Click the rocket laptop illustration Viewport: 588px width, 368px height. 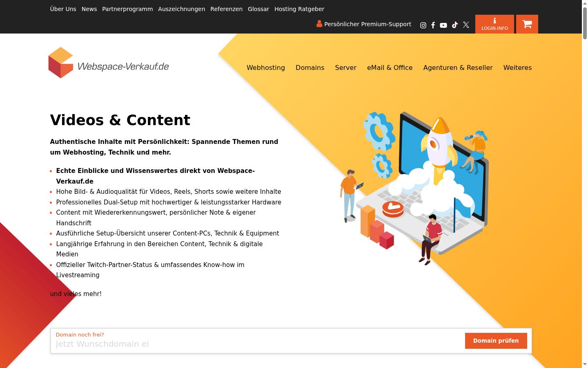(x=414, y=188)
